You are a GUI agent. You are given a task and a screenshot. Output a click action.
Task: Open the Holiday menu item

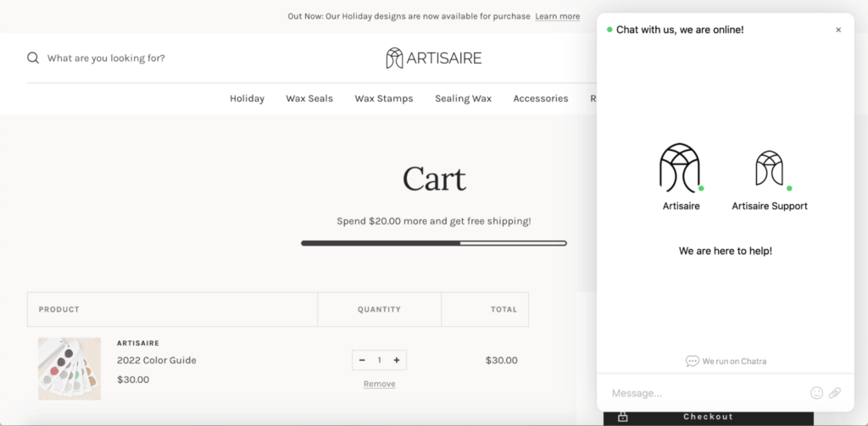(x=247, y=98)
